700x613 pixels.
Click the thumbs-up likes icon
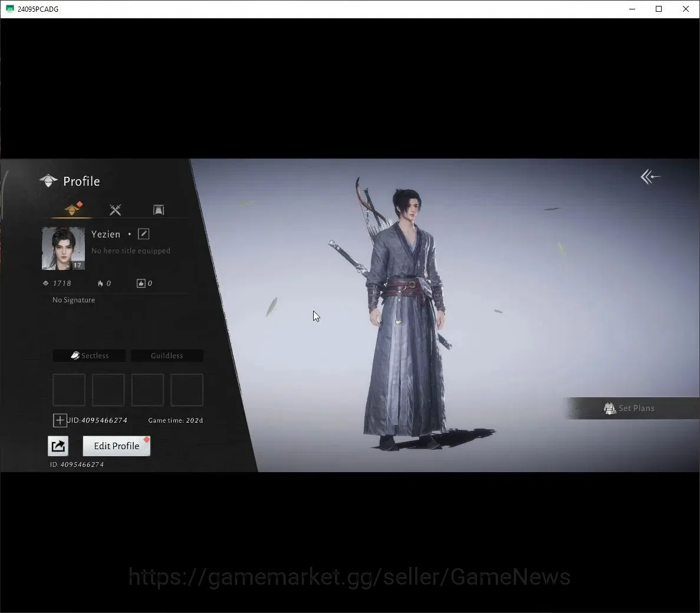coord(140,284)
